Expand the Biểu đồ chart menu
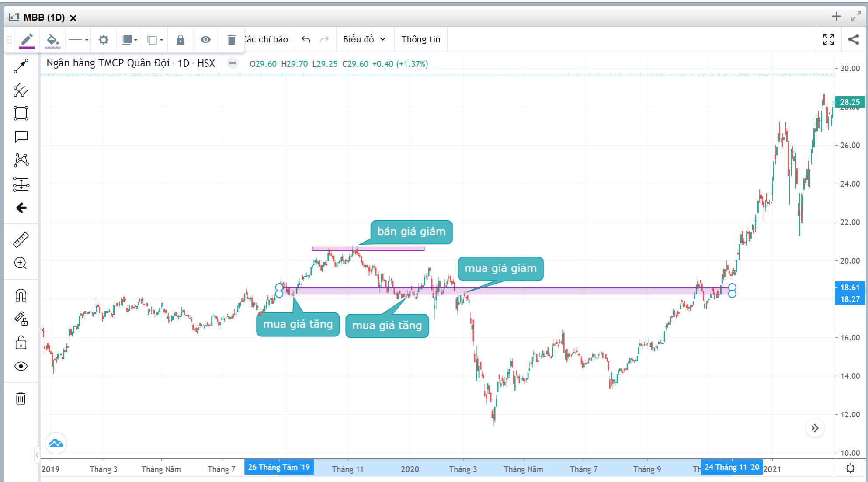Viewport: 868px width, 482px height. click(364, 39)
